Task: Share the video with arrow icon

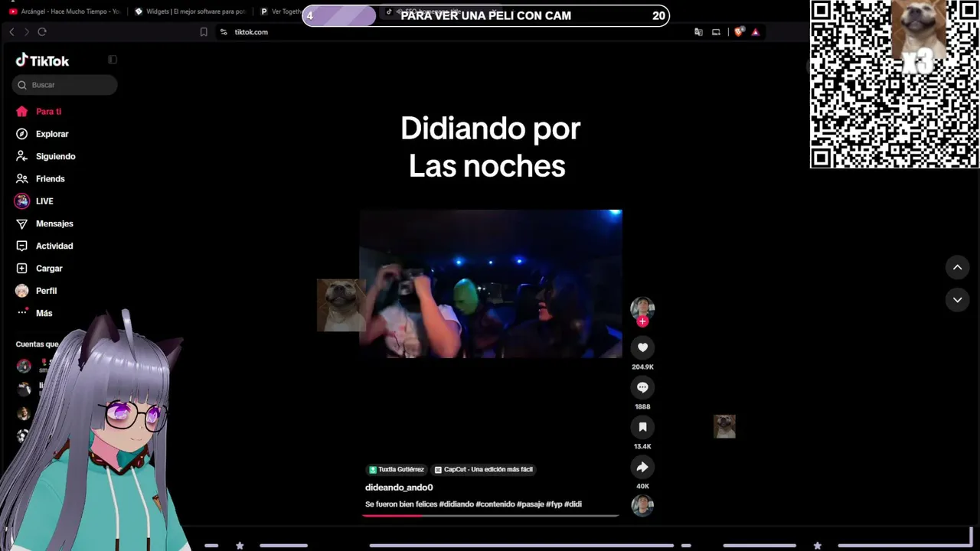Action: [642, 467]
